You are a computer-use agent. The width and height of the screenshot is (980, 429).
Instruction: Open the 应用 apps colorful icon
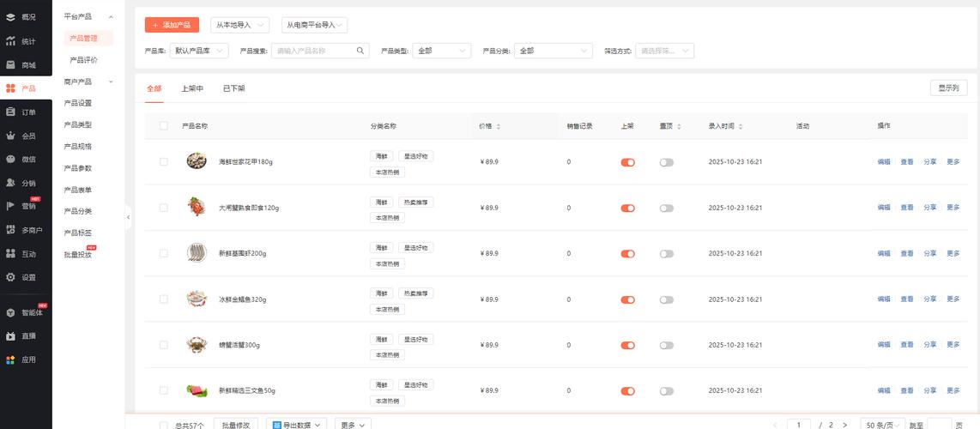[10, 360]
